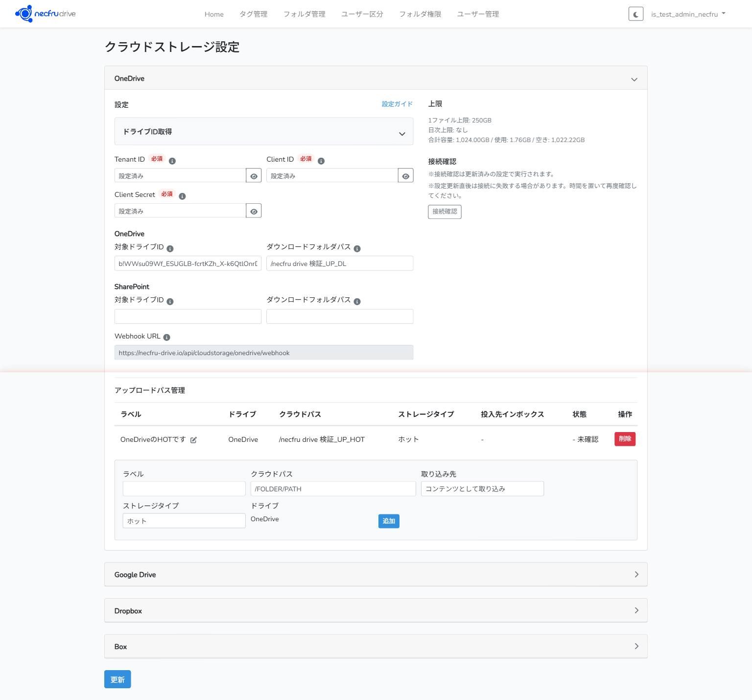Screen dimensions: 752x700
Task: Focus the Tenant ID field
Action: coord(180,176)
